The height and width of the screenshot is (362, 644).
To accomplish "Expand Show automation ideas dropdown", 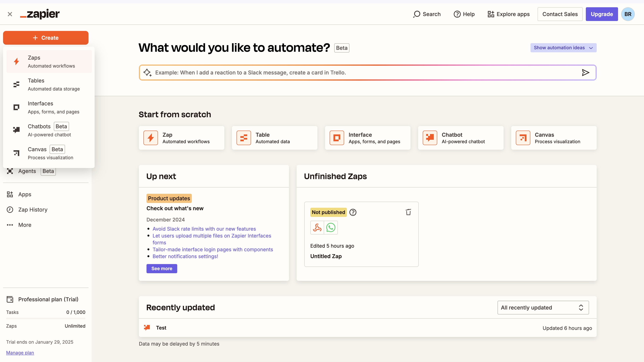I will pyautogui.click(x=563, y=48).
